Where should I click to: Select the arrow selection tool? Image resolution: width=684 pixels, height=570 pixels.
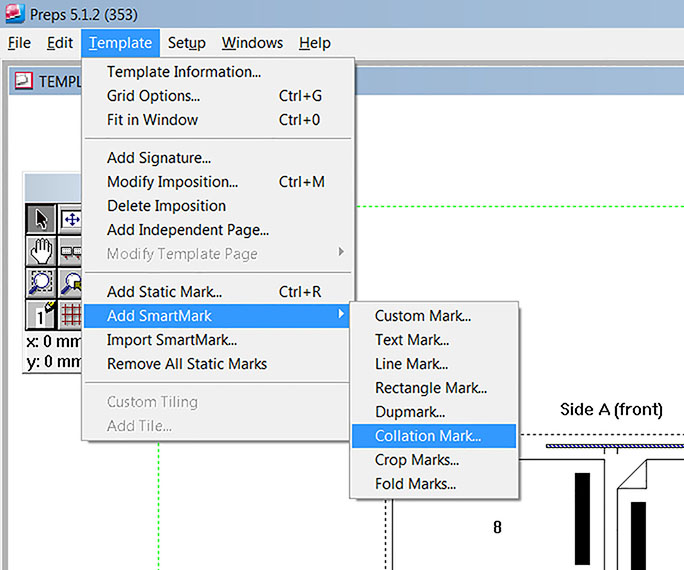click(41, 218)
